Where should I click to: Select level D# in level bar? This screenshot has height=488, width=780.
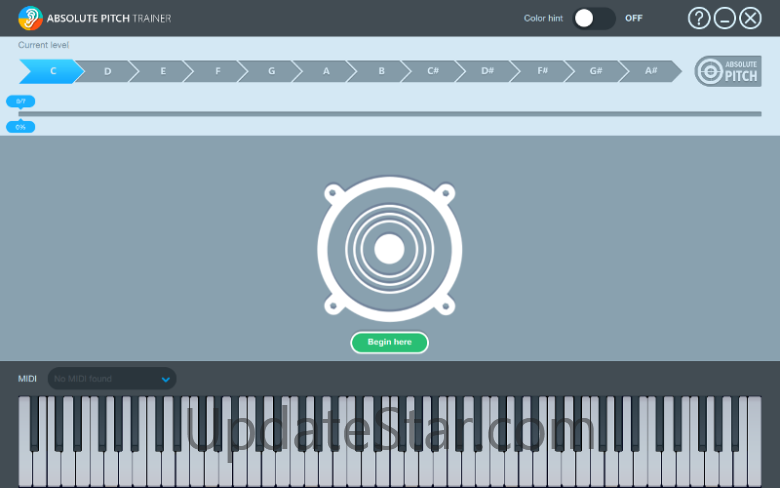click(488, 71)
